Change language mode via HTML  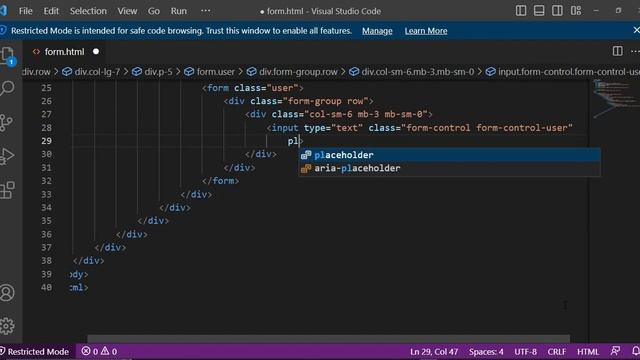[x=588, y=352]
